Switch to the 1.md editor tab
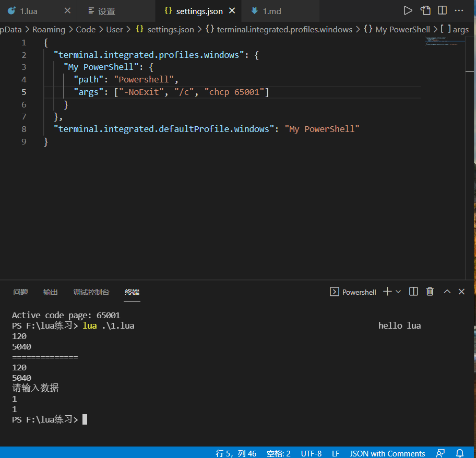 (271, 11)
